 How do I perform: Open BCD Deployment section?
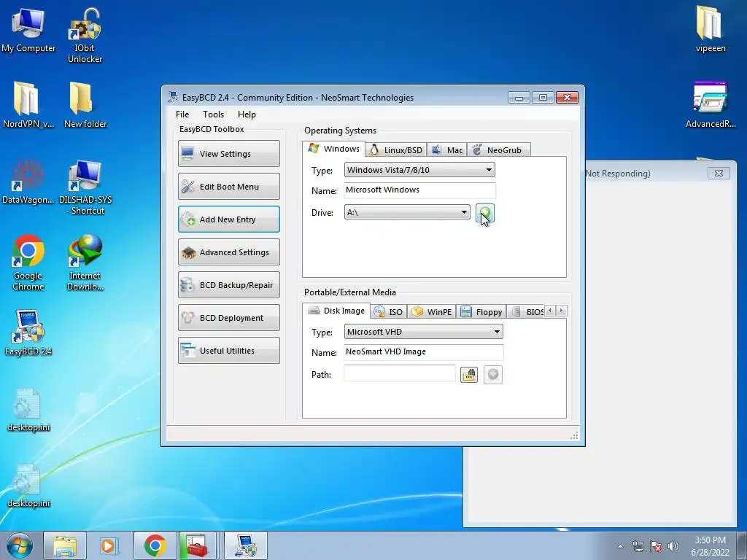click(x=228, y=318)
